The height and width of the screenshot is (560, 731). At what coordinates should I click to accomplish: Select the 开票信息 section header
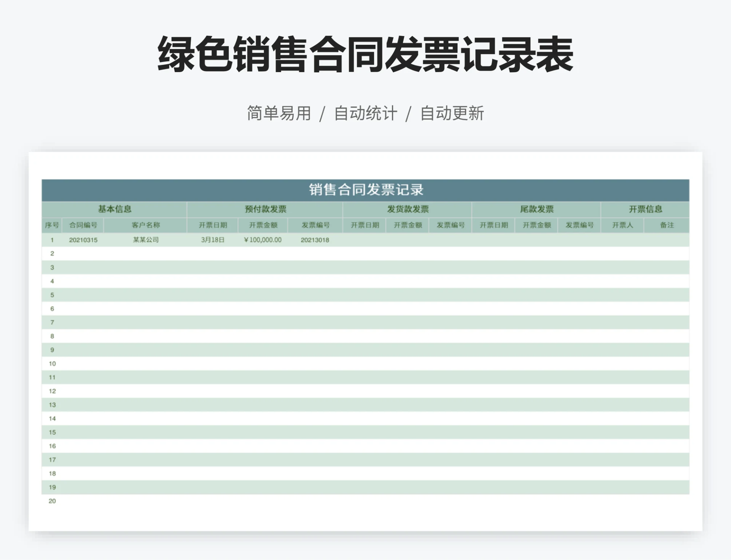[x=644, y=209]
